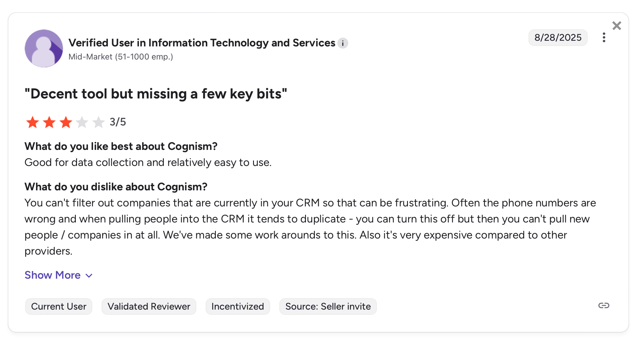Close the review card with the X
644x345 pixels.
617,26
